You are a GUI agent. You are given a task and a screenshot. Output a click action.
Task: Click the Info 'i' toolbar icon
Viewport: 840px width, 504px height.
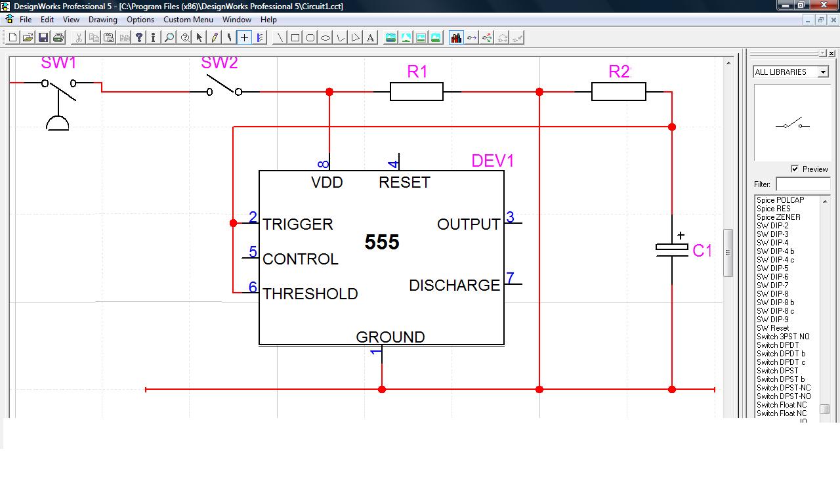(154, 37)
